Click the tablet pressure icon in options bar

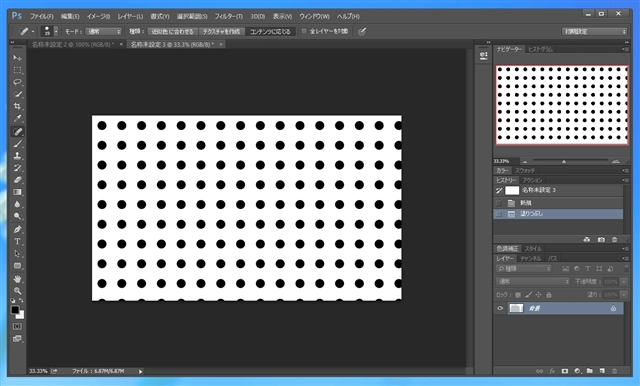(x=362, y=31)
